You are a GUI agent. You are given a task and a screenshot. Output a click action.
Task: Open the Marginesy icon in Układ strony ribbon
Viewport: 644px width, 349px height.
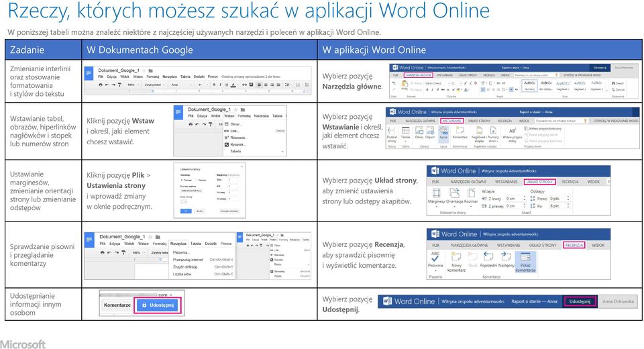436,193
